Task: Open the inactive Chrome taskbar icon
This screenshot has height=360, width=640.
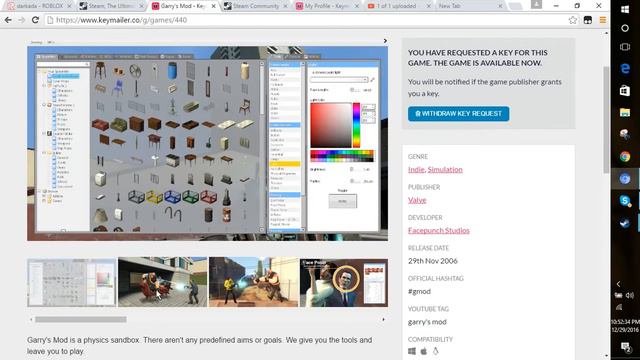Action: pos(625,157)
